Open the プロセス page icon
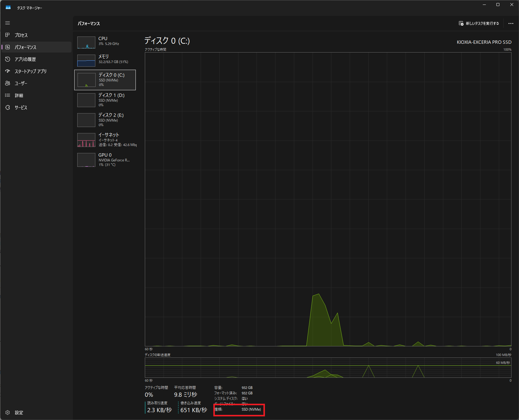The image size is (519, 420). pyautogui.click(x=8, y=35)
